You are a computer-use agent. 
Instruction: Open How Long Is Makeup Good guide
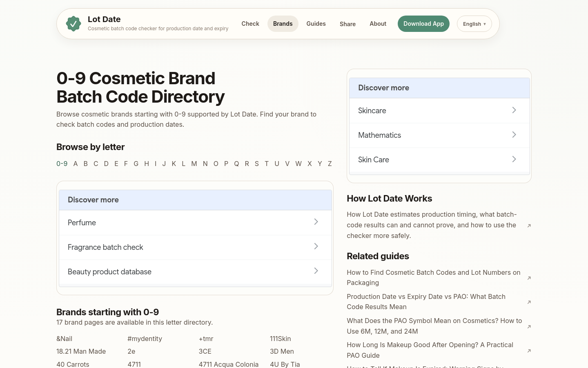pyautogui.click(x=430, y=350)
